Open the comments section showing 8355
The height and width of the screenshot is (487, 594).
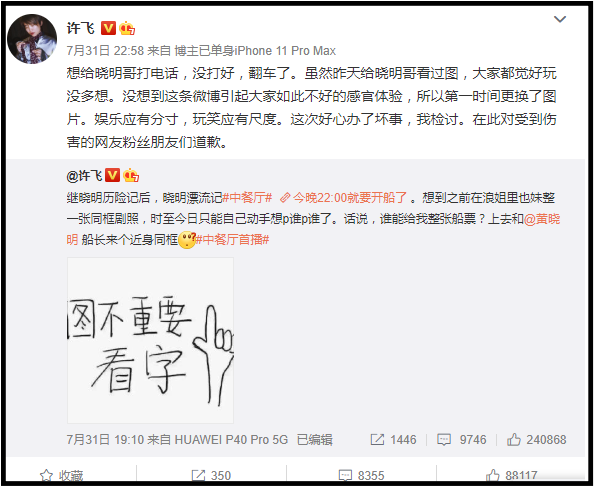coord(361,476)
